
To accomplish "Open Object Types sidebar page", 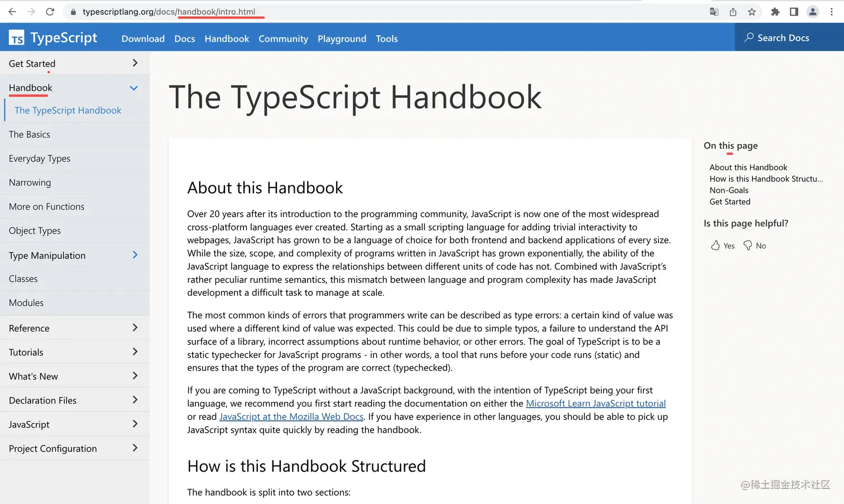I will [x=35, y=231].
